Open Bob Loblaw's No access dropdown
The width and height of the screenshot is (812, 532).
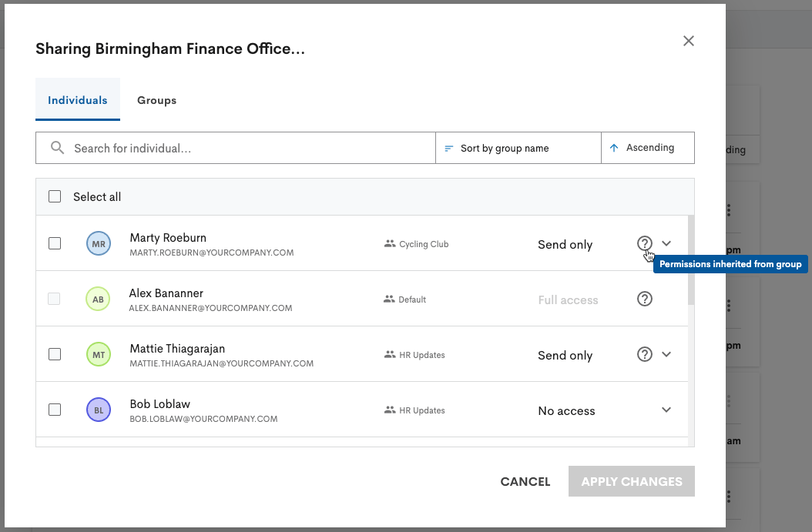coord(666,410)
